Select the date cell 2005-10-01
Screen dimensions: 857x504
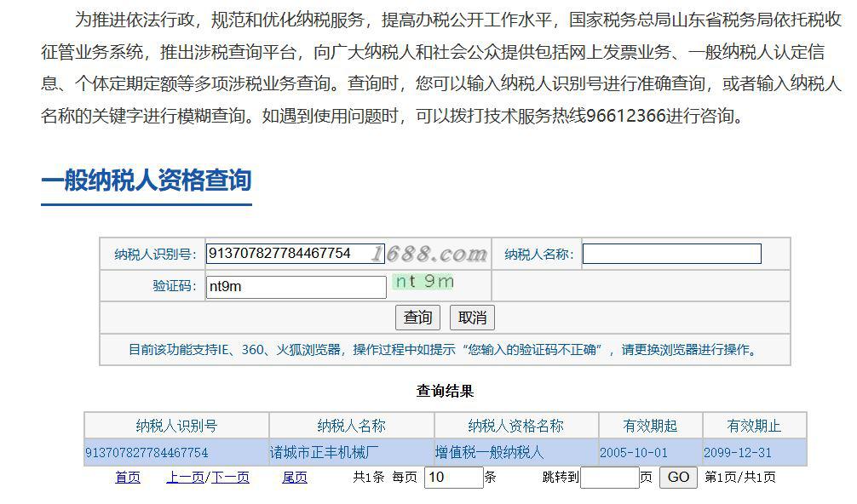click(650, 453)
